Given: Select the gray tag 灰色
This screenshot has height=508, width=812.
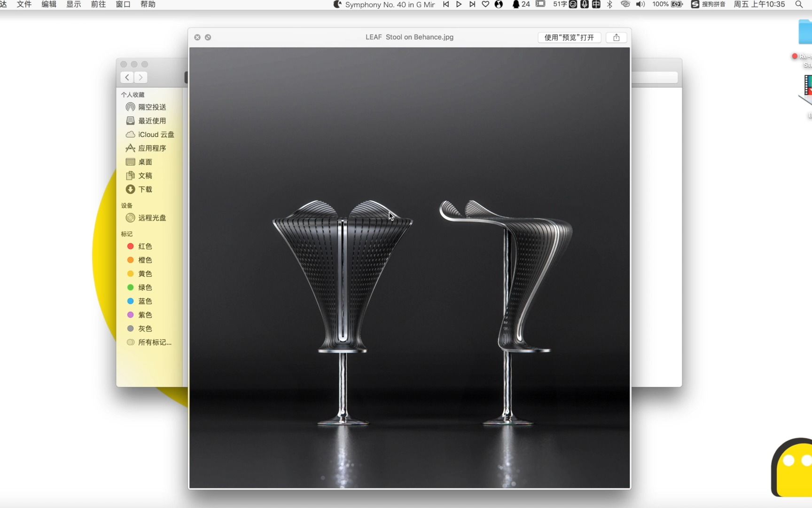Looking at the screenshot, I should pyautogui.click(x=140, y=328).
